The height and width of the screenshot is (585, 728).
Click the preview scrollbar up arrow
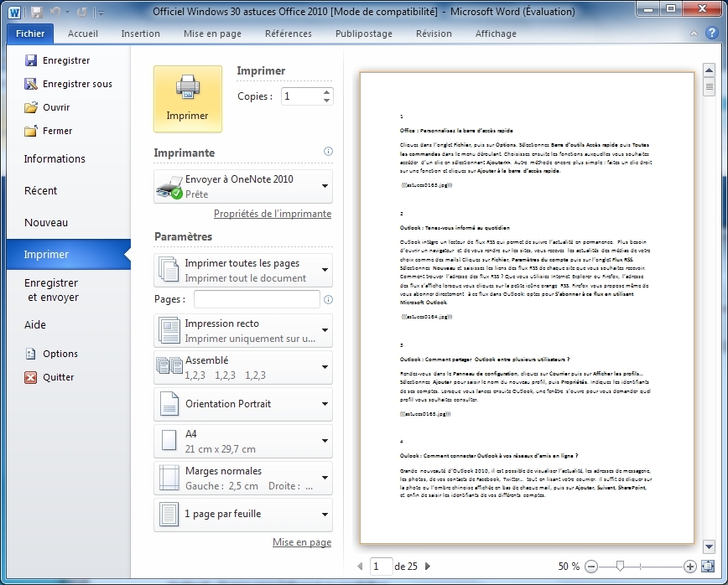[x=709, y=70]
